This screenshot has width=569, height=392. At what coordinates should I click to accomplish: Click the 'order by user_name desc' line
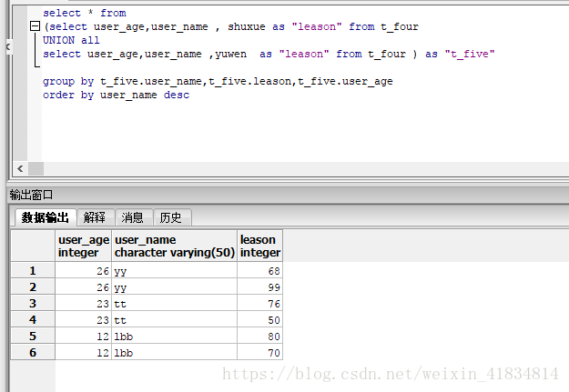(117, 95)
